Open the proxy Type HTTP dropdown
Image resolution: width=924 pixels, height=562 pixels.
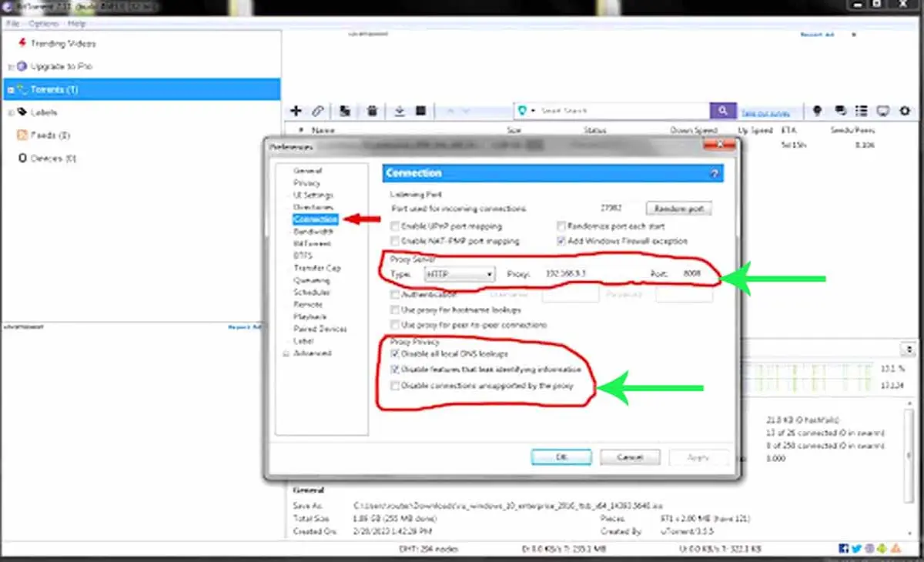pos(460,274)
